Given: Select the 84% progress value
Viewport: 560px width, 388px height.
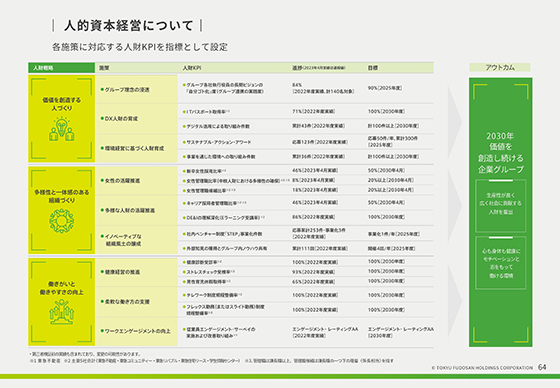Looking at the screenshot, I should click(x=297, y=85).
